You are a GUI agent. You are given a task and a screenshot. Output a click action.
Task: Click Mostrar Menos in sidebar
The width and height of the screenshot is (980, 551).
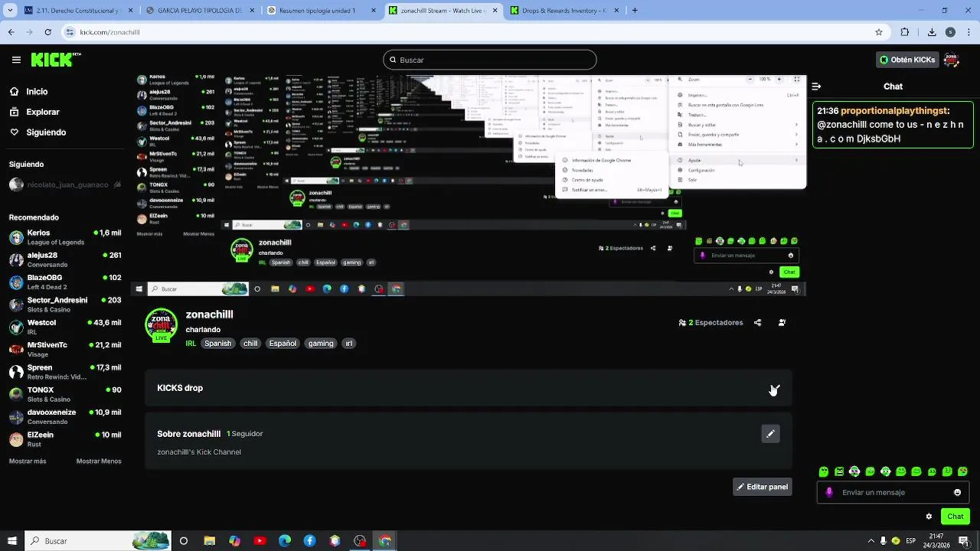coord(99,461)
